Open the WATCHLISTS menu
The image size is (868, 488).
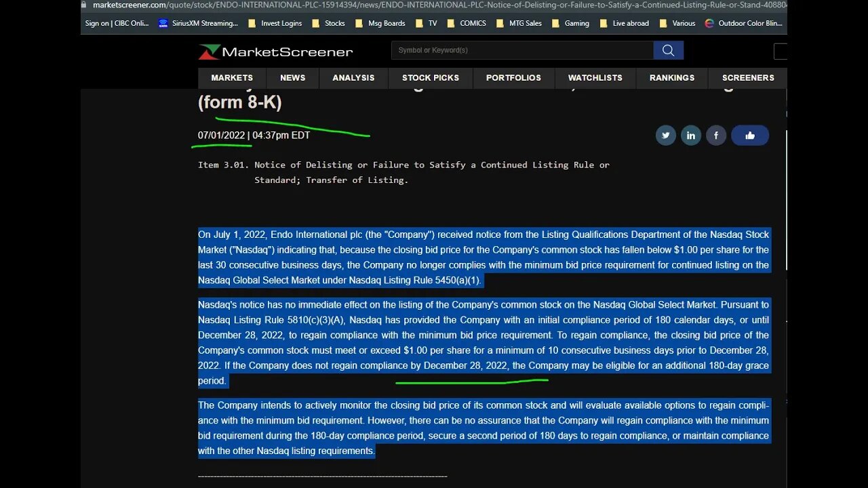(x=595, y=78)
